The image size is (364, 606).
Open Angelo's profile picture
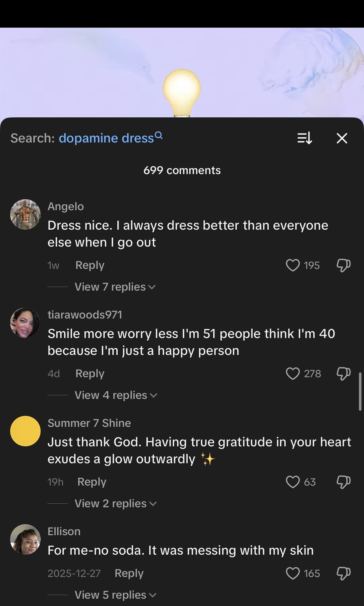[25, 214]
